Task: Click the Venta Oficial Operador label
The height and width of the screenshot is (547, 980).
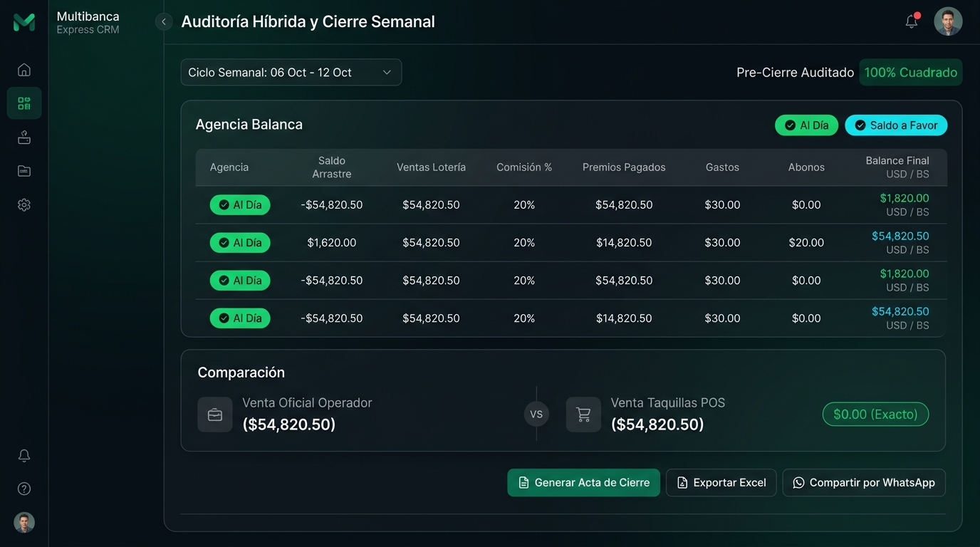Action: click(307, 403)
